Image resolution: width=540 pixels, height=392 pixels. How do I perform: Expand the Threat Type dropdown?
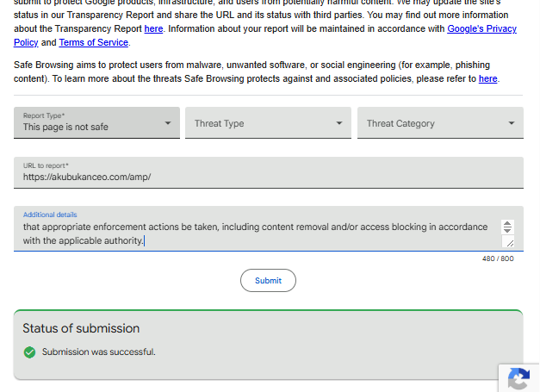pos(268,122)
